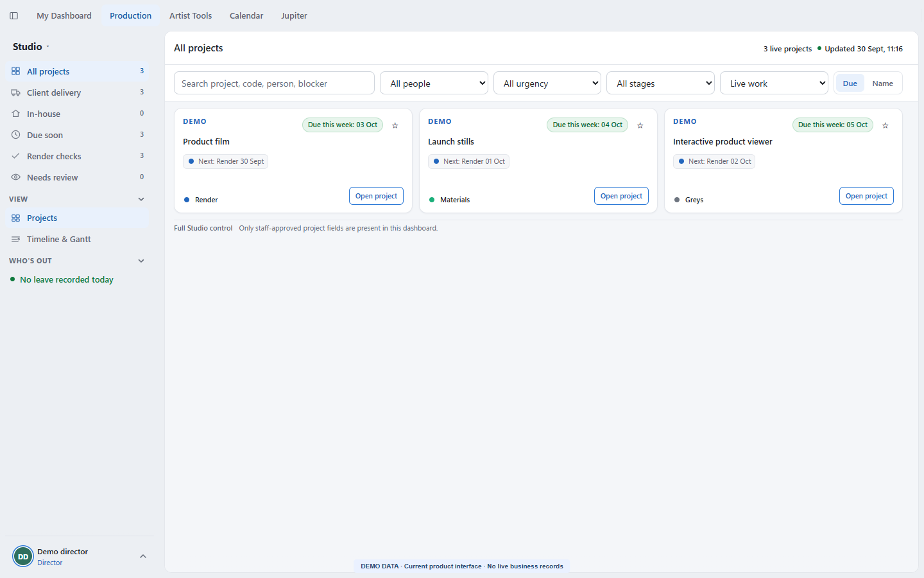Click the Materials stage label

coord(455,200)
